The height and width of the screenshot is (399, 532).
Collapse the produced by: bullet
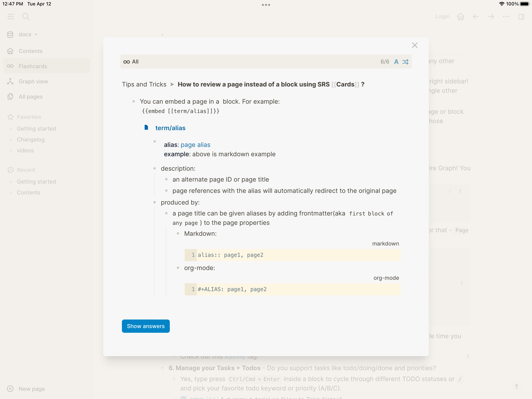[x=155, y=202]
